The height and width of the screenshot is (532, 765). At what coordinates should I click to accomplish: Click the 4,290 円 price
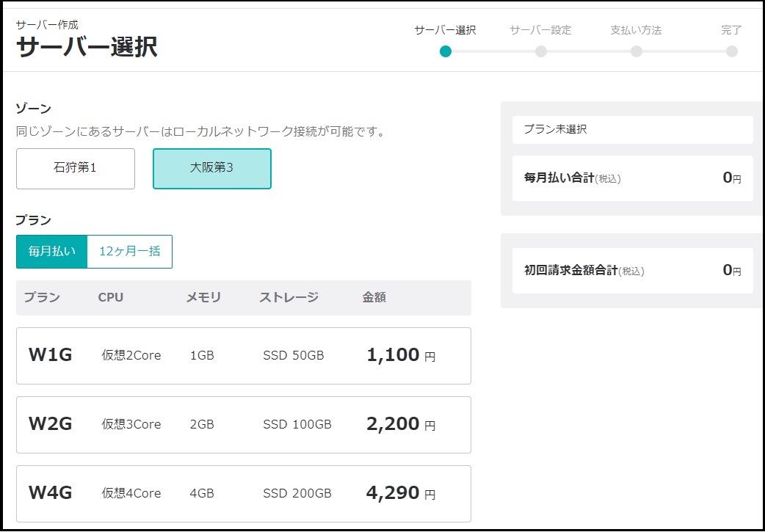(401, 493)
